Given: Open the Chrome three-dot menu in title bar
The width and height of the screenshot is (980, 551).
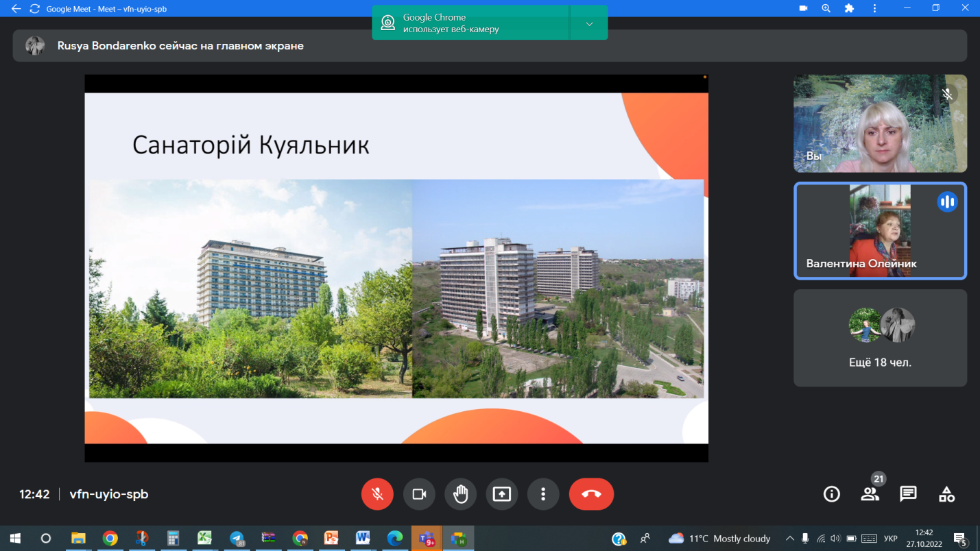Looking at the screenshot, I should pyautogui.click(x=874, y=8).
